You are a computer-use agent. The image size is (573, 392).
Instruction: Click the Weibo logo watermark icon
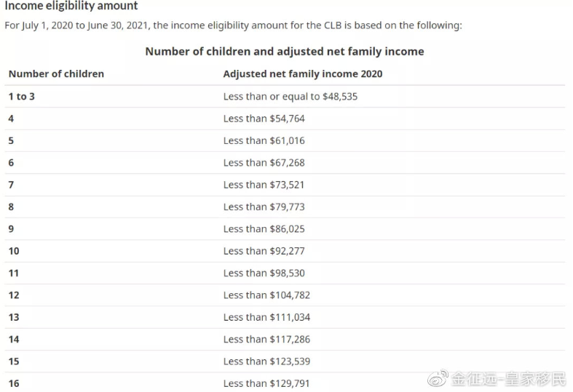tap(438, 377)
